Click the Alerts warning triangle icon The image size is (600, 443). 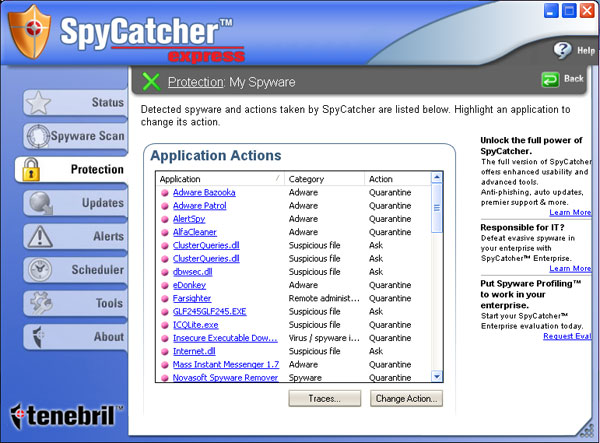[39, 236]
